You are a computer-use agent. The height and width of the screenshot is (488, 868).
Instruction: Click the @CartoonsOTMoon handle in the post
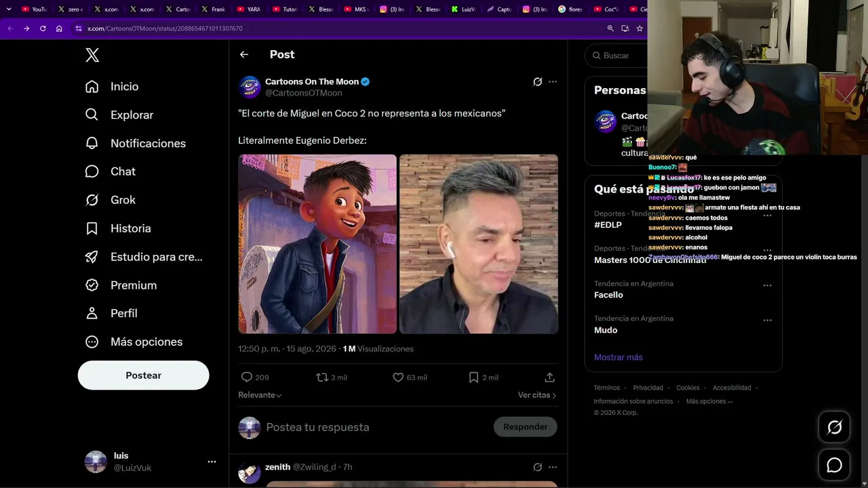click(304, 93)
